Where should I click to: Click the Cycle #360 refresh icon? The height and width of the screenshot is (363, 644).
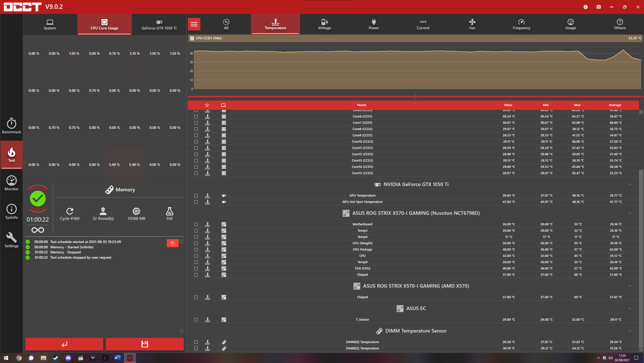point(70,211)
